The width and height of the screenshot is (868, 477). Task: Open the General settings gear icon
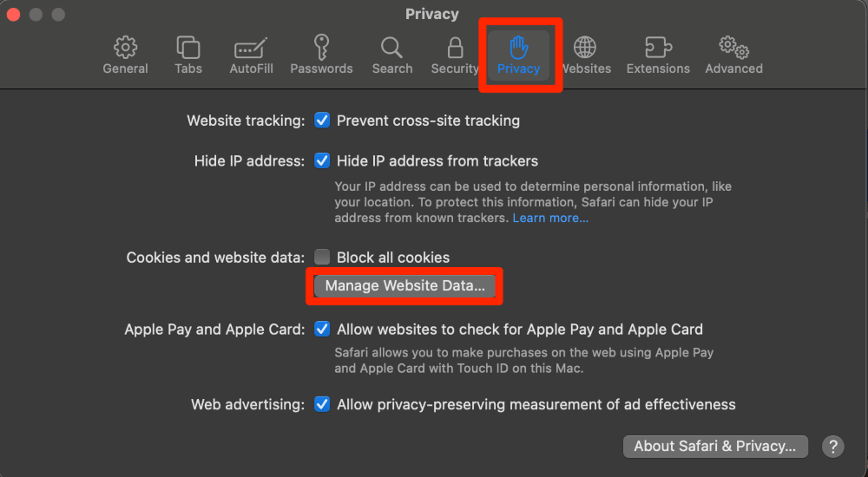click(x=125, y=48)
